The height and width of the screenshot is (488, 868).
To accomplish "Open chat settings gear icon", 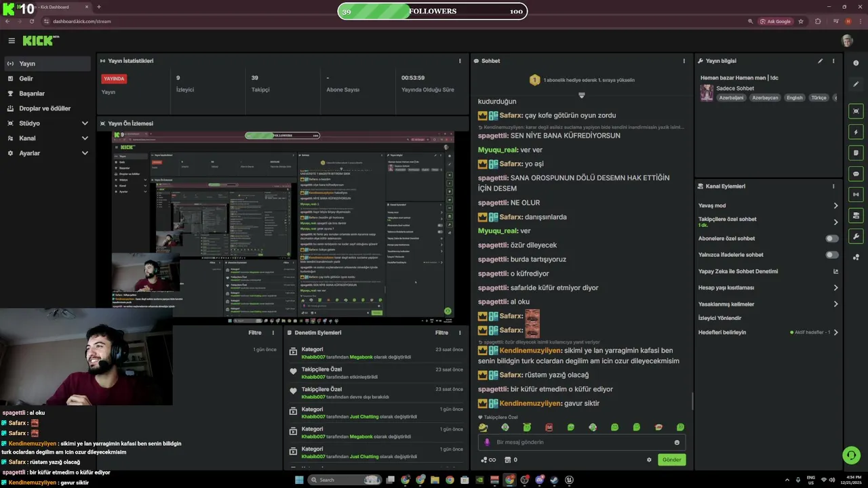I will point(649,460).
